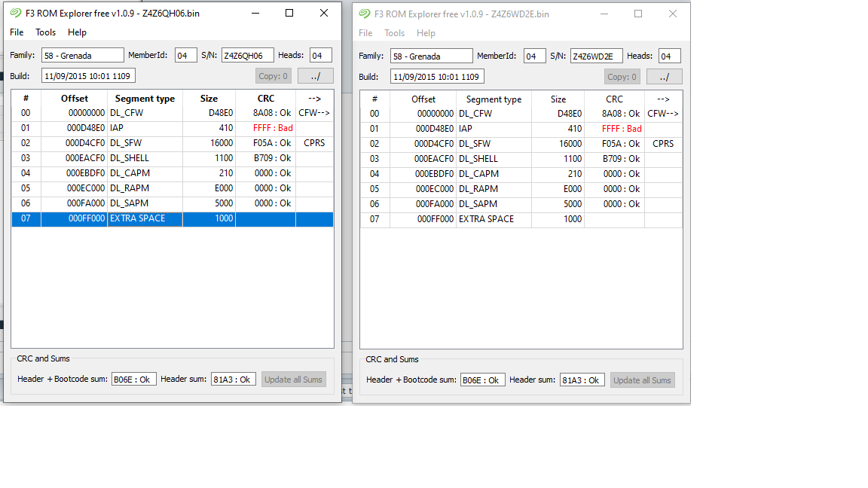Open Help menu in Z4Z6QH06.bin window
The height and width of the screenshot is (488, 868).
click(77, 32)
